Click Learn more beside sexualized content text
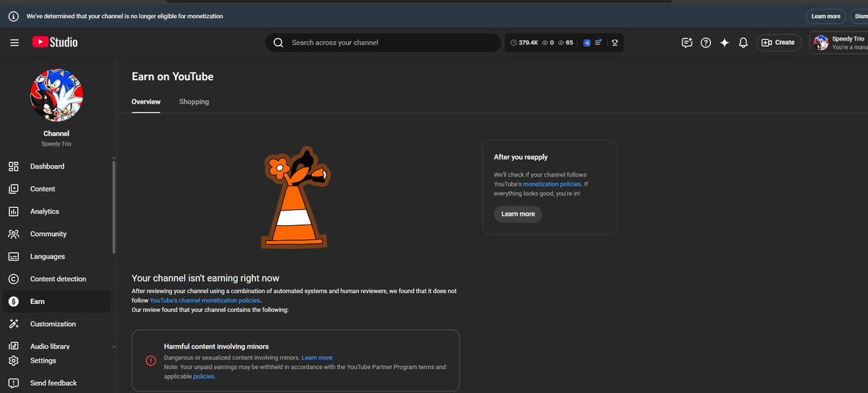The image size is (868, 393). click(317, 358)
